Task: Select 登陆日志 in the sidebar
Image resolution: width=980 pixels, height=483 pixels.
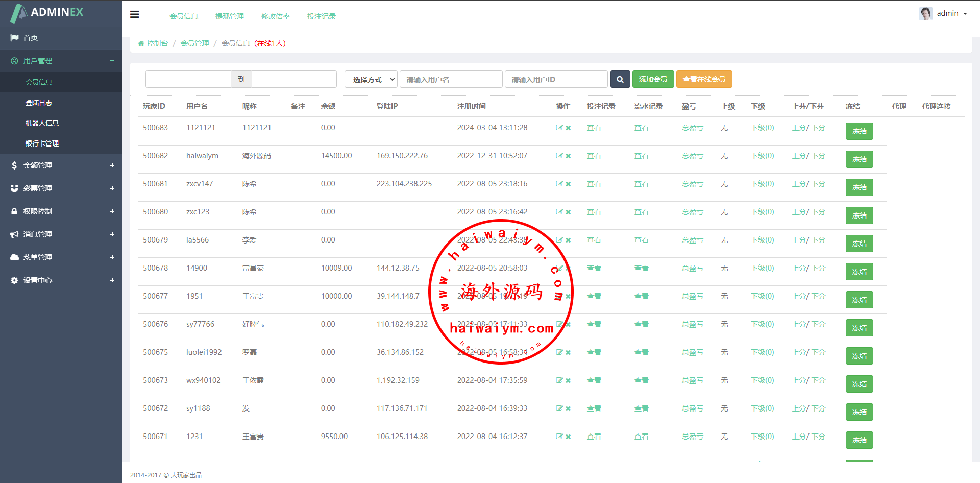Action: [39, 103]
